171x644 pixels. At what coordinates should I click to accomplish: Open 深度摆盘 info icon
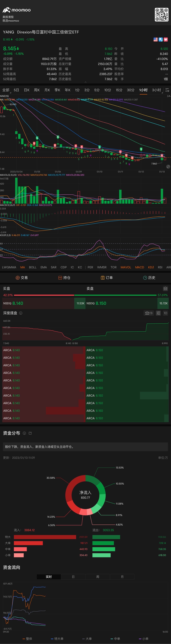pyautogui.click(x=21, y=313)
